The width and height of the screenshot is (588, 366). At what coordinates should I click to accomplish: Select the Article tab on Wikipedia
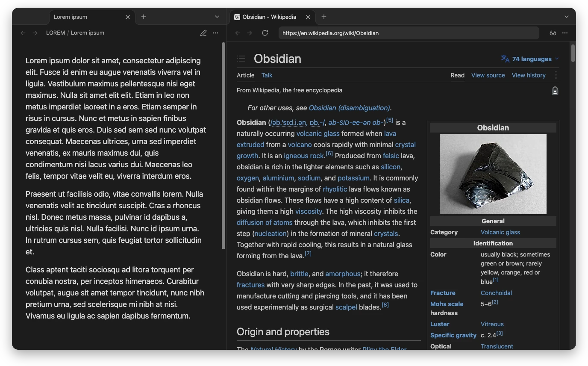(x=245, y=75)
